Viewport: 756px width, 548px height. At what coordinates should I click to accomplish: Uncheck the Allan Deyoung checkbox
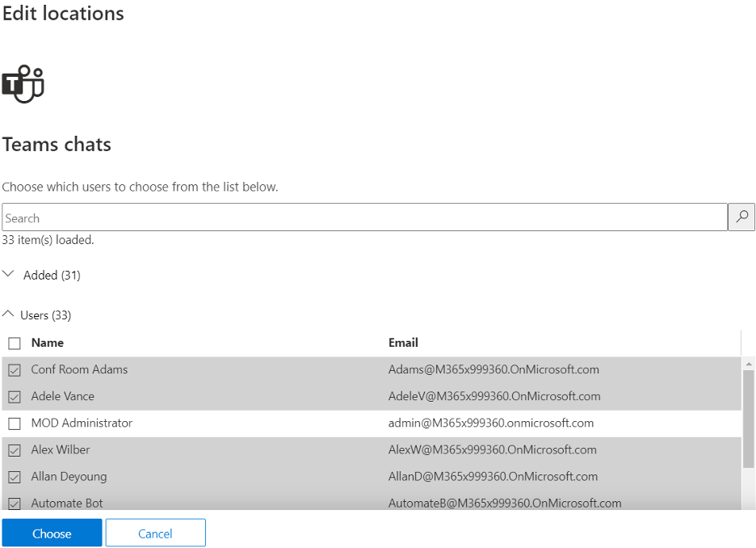(15, 477)
